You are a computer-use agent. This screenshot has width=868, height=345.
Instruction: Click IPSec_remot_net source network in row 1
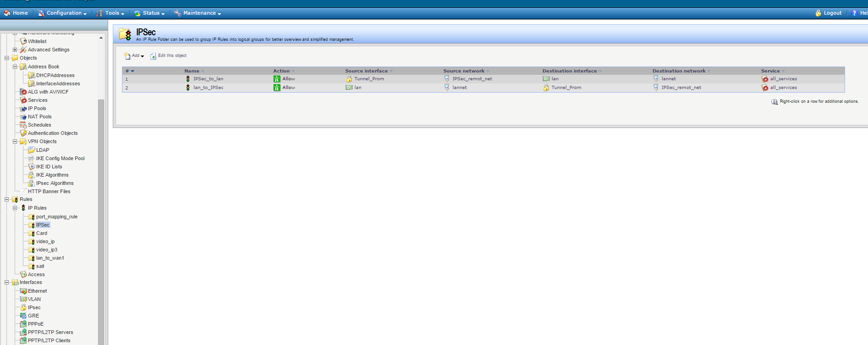pos(472,79)
